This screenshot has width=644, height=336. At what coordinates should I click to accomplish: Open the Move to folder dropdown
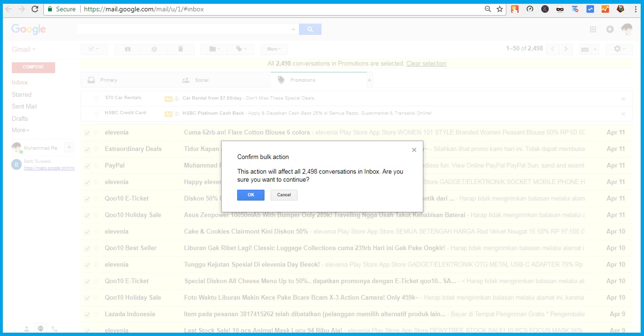[214, 49]
